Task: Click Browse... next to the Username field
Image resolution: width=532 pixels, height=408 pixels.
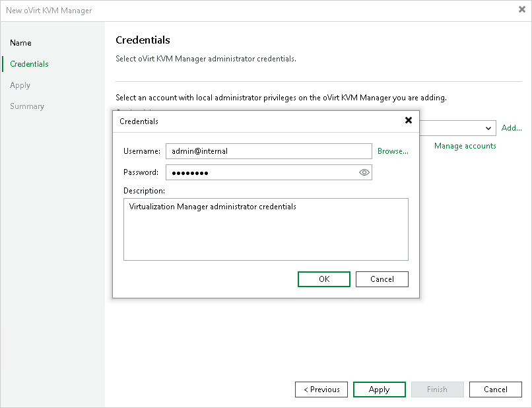Action: 393,151
